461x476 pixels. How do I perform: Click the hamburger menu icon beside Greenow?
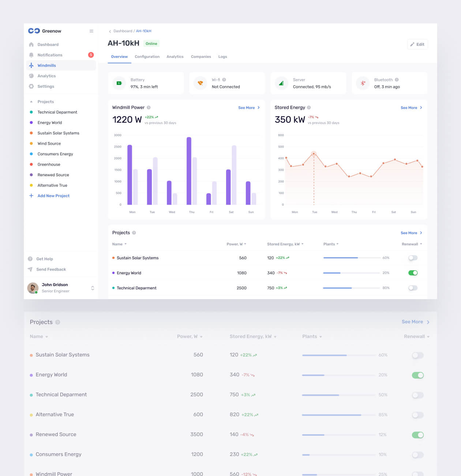click(91, 31)
